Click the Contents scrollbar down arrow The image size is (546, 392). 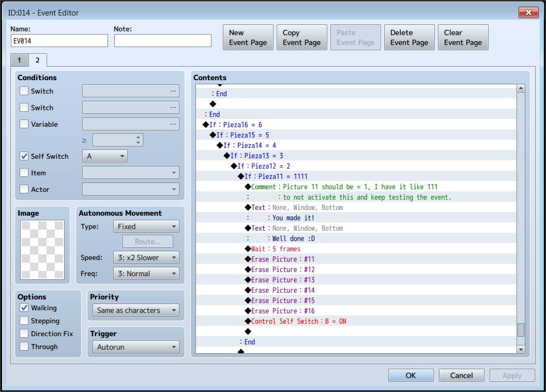[x=521, y=349]
